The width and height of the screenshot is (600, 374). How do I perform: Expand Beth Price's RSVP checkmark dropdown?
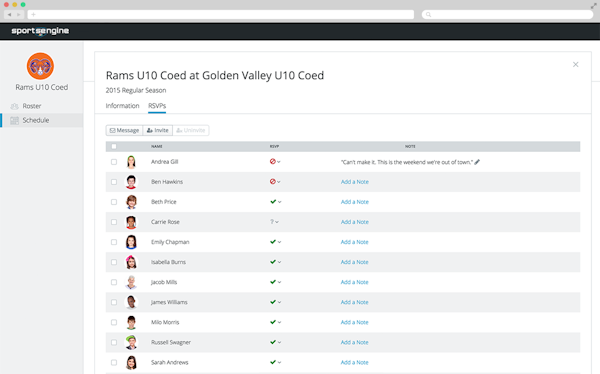pyautogui.click(x=276, y=202)
